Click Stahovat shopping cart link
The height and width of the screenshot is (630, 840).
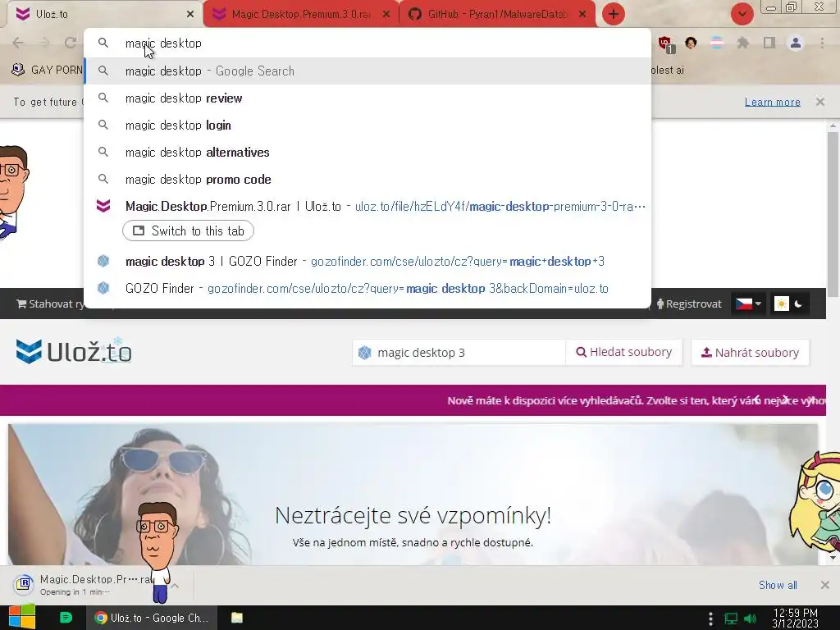click(51, 304)
